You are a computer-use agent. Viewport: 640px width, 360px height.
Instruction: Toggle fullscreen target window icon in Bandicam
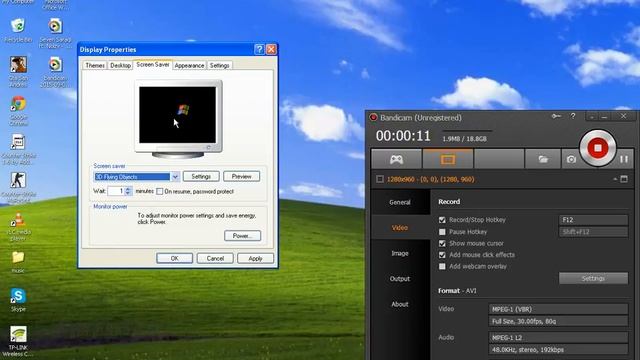pyautogui.click(x=624, y=179)
